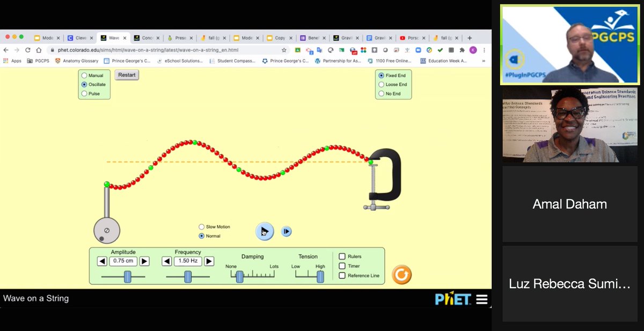Image resolution: width=644 pixels, height=331 pixels.
Task: Click Luz Rebecca Sumi participant tile
Action: tap(569, 284)
